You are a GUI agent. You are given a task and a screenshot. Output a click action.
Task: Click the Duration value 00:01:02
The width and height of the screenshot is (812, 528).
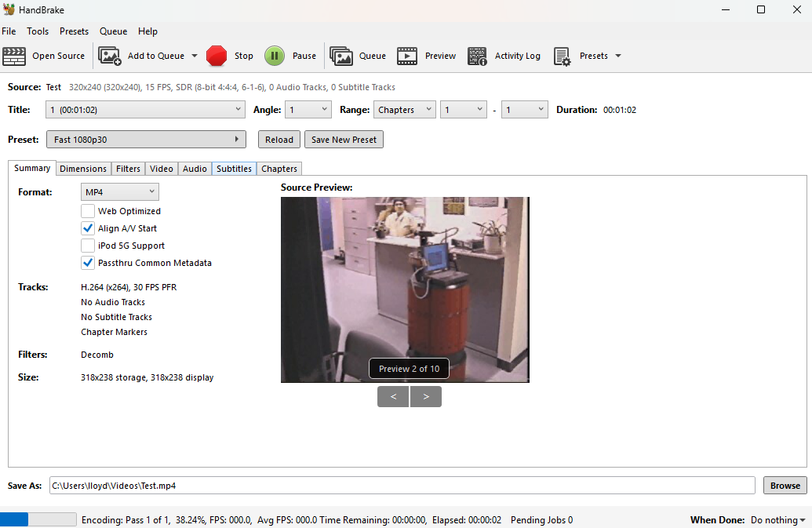coord(619,110)
